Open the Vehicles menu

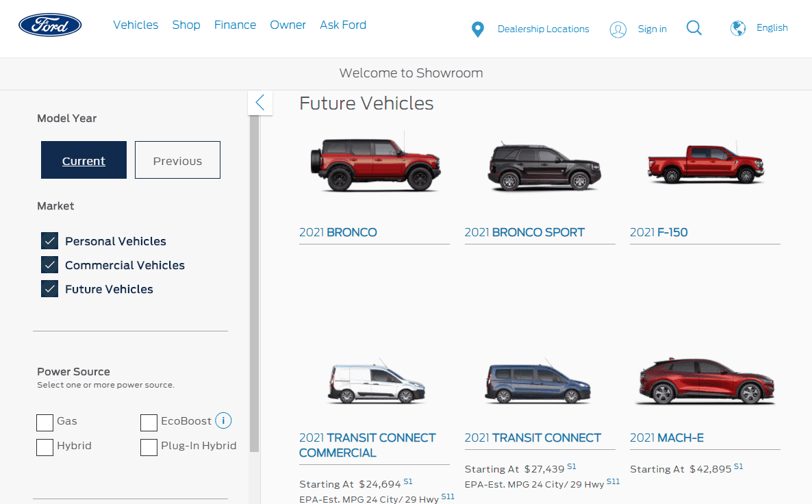coord(136,25)
